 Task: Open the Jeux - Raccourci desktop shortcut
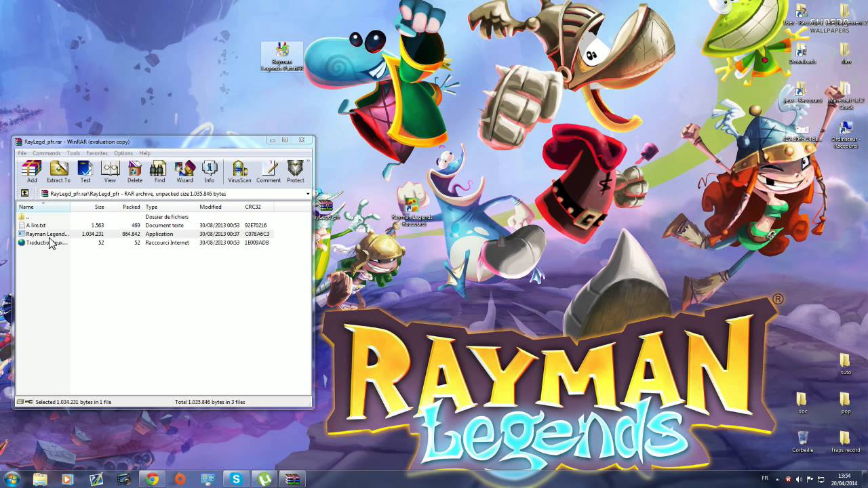coord(802,93)
